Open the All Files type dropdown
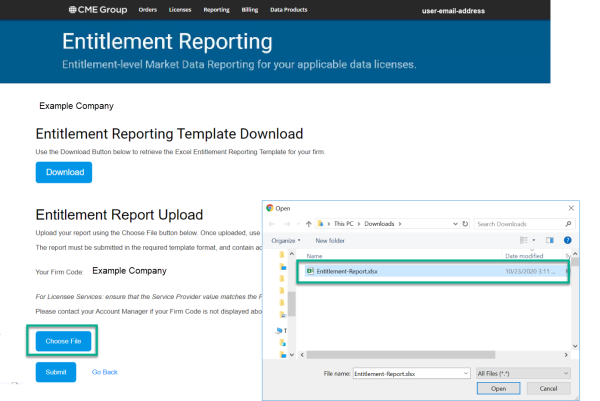Image resolution: width=600 pixels, height=401 pixels. click(524, 372)
